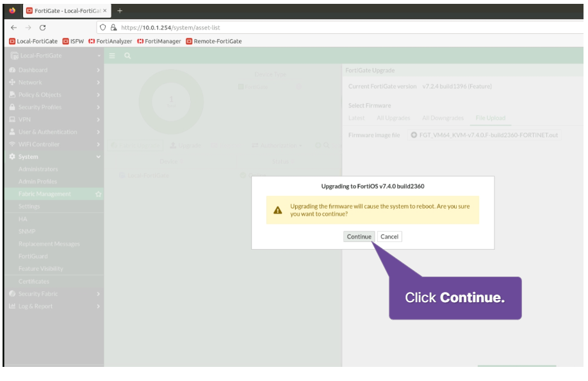Expand the Policy & Objects menu
The width and height of the screenshot is (588, 381).
coord(54,95)
